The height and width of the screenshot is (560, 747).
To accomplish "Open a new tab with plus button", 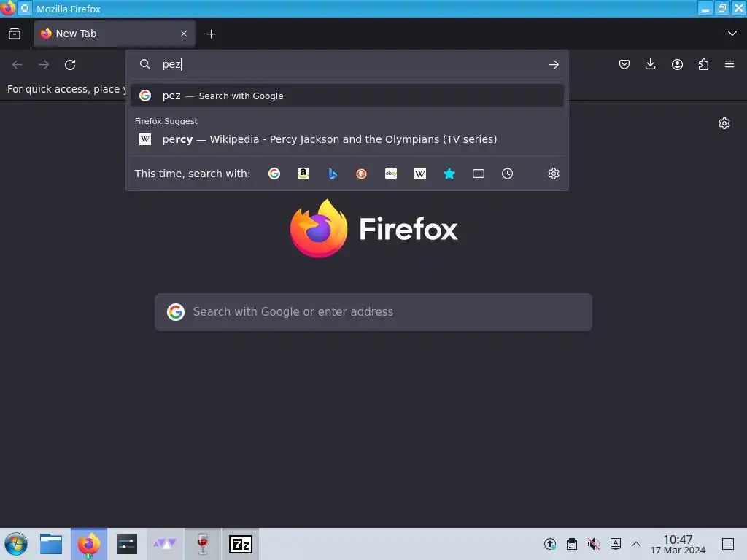I will [x=211, y=34].
